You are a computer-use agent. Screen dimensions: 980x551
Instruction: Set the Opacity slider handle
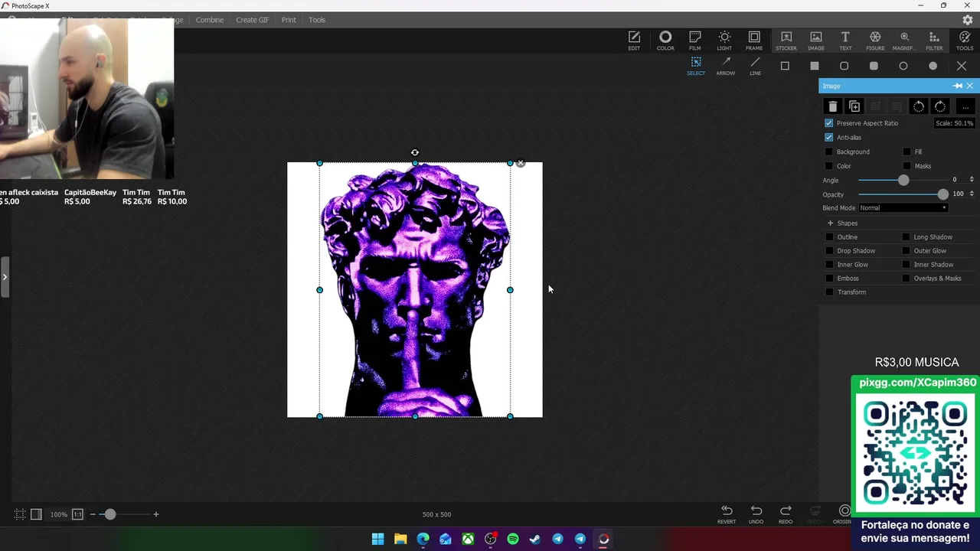tap(942, 194)
